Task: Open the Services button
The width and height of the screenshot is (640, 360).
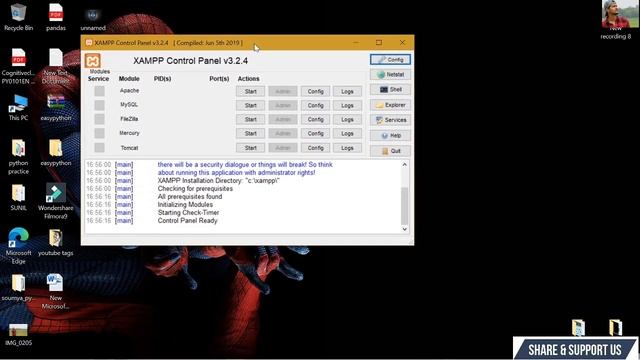Action: click(x=391, y=120)
